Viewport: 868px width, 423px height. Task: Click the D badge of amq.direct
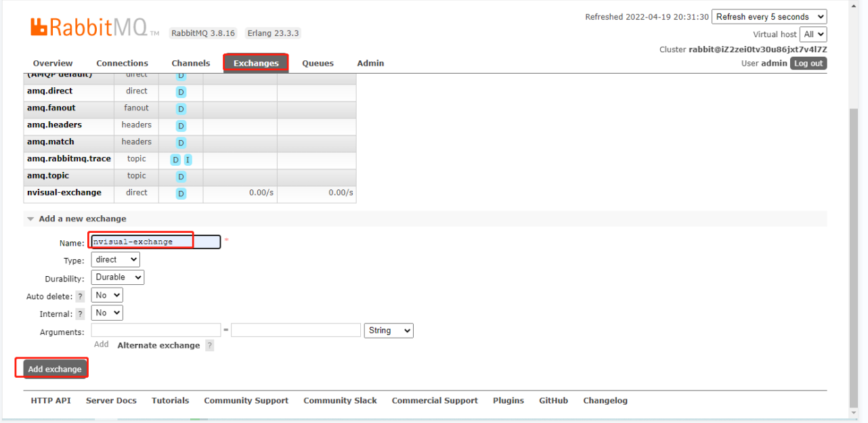point(181,92)
